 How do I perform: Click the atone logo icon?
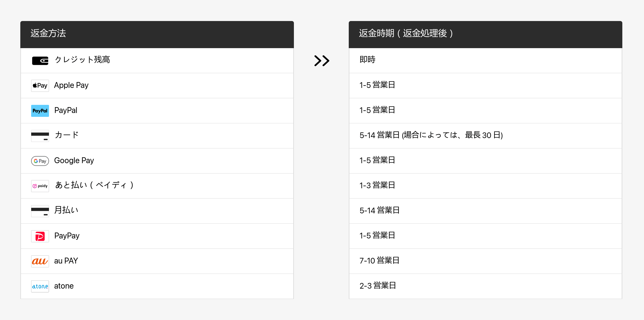coord(40,286)
